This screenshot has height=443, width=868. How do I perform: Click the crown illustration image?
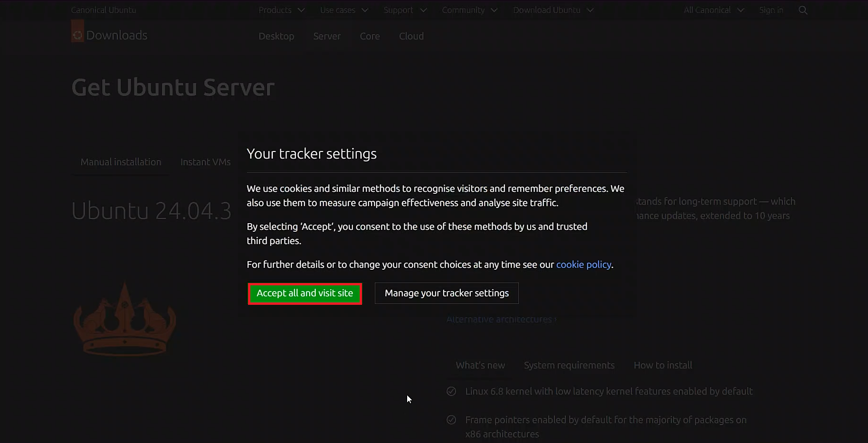point(124,318)
